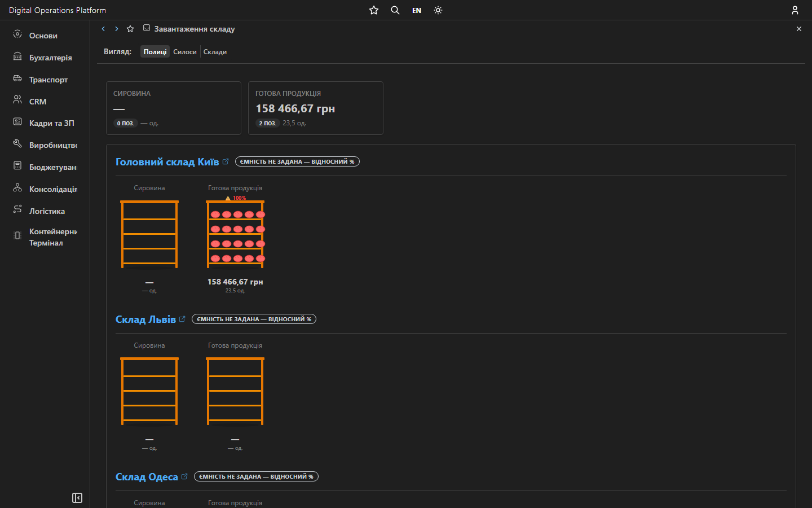Open the Склад Львів link
Viewport: 812px width, 508px height.
coord(145,319)
